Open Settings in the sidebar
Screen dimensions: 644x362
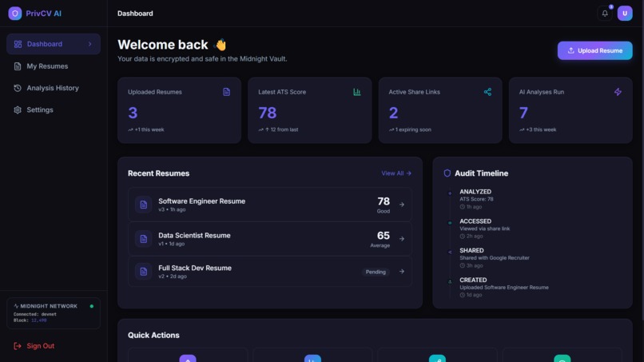54,109
